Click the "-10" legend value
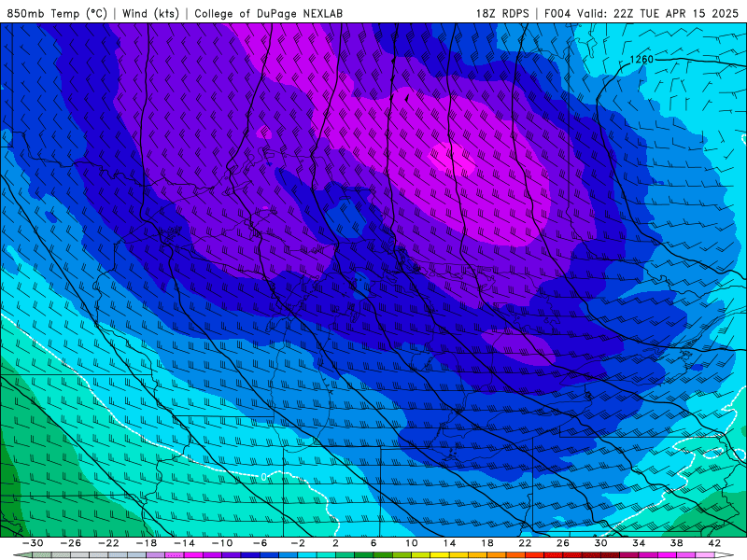Viewport: 747px width, 560px height. click(x=222, y=543)
